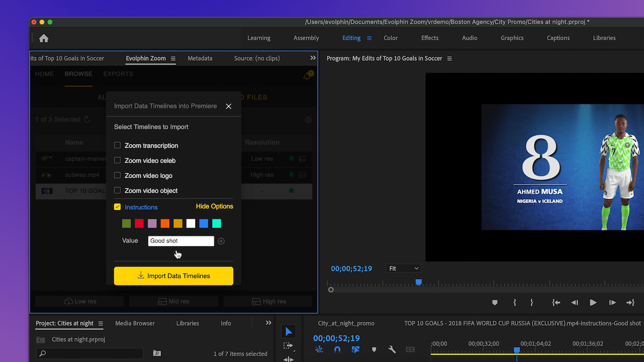This screenshot has height=362, width=644.
Task: Uncheck the Instructions checkbox
Action: pyautogui.click(x=117, y=206)
